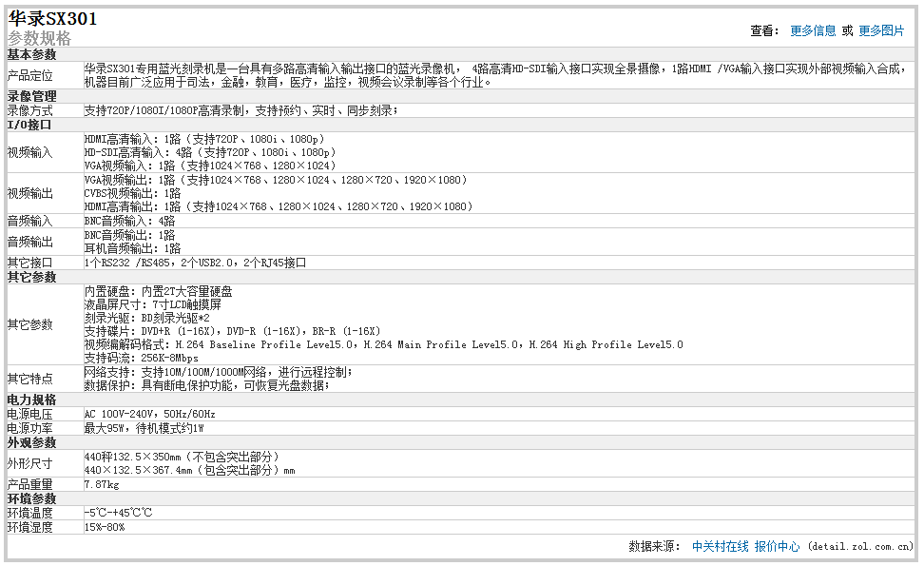Screen dimensions: 924x566
Task: Select the 产品重量 row label
Action: (x=30, y=484)
